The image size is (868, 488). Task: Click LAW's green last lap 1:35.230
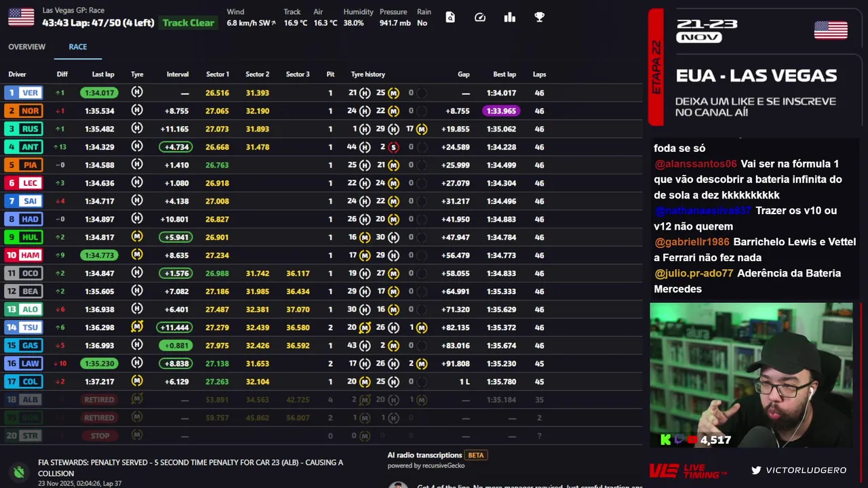99,363
